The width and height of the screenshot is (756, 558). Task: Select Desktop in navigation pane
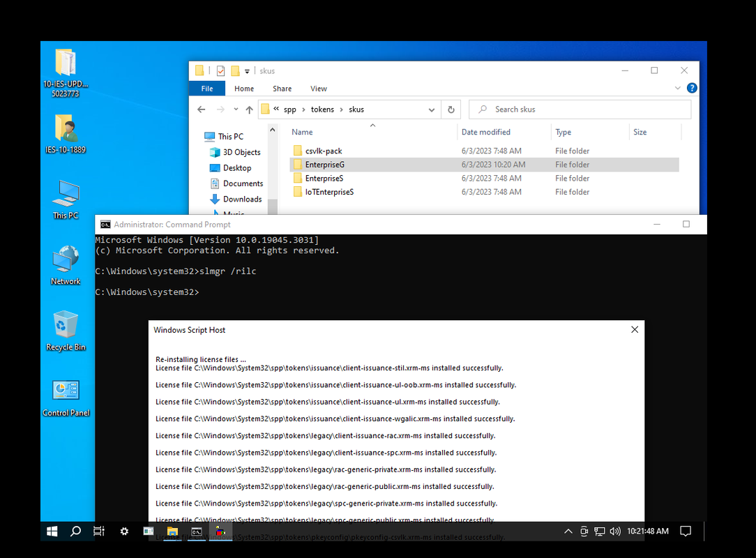click(x=231, y=168)
